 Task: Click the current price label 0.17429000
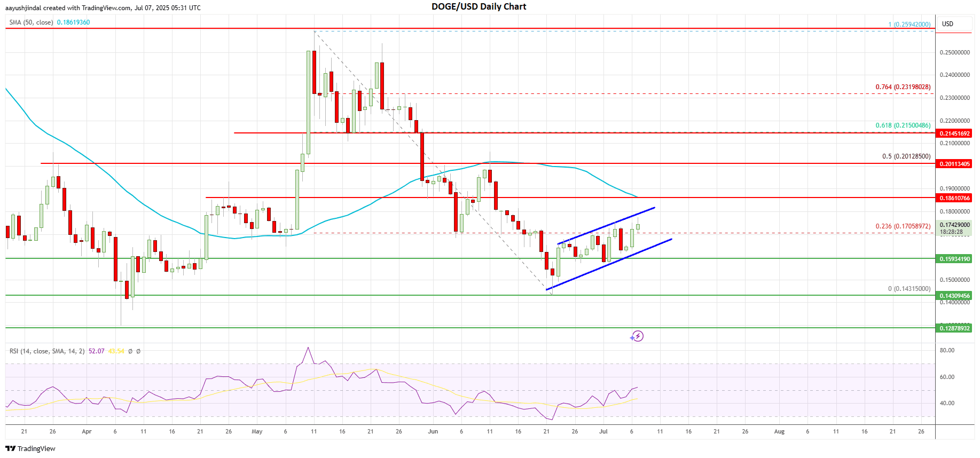(x=954, y=225)
